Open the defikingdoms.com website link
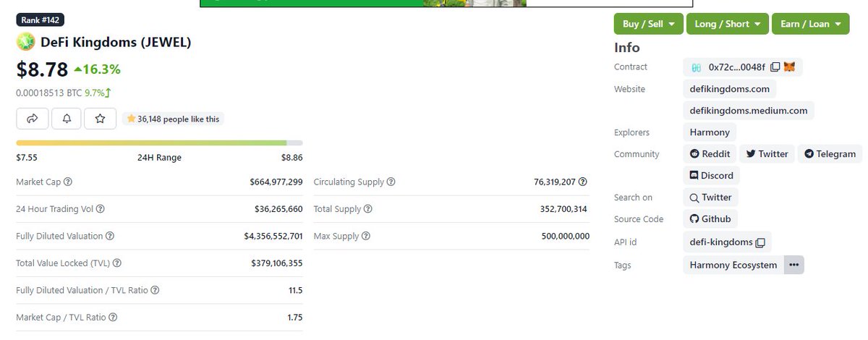This screenshot has width=868, height=340. point(729,89)
